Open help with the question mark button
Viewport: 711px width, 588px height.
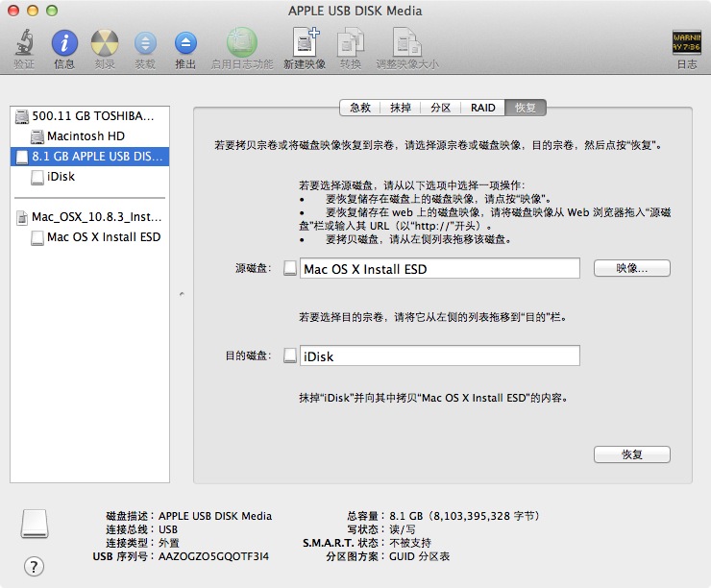coord(34,566)
